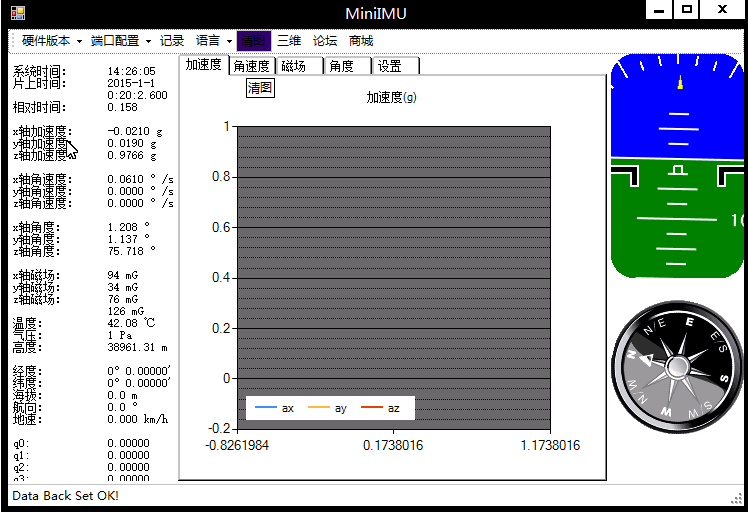Open the 硬件版本 dropdown menu
The image size is (748, 512).
(50, 41)
